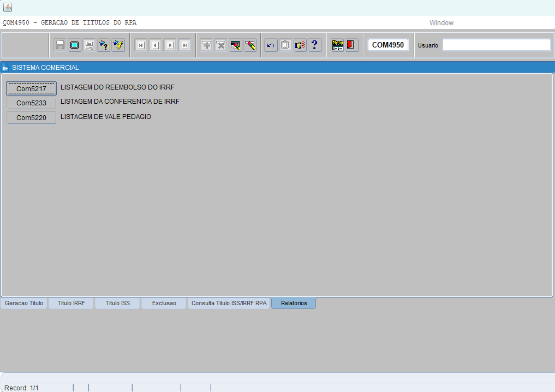This screenshot has width=555, height=392.
Task: Select the Consulta Titulo ISS/IRRF RPA tab
Action: click(229, 303)
